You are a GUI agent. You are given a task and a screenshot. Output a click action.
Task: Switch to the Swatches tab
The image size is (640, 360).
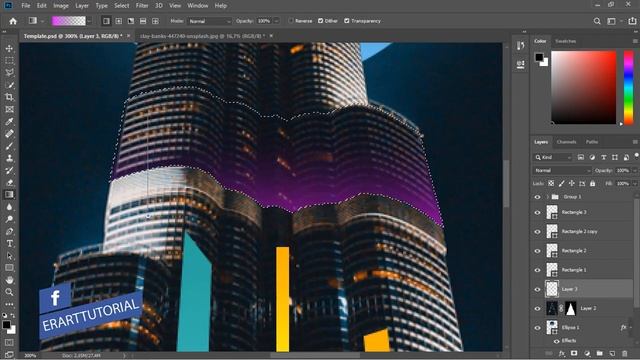tap(565, 41)
